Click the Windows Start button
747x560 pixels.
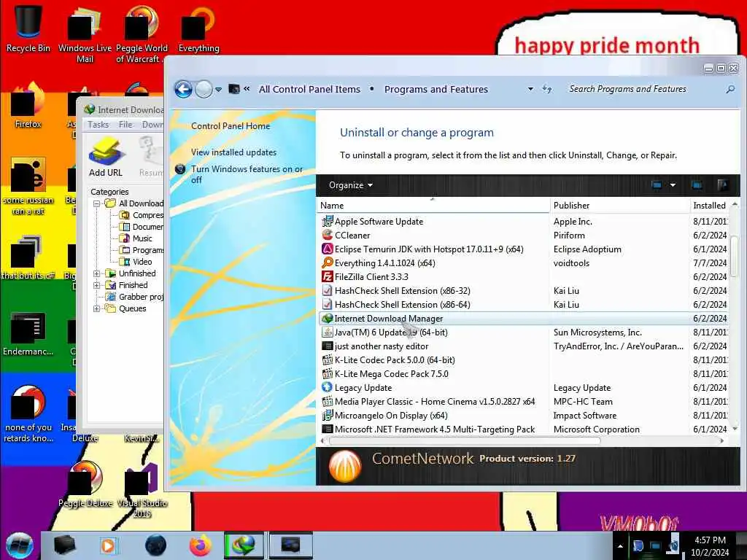[20, 545]
